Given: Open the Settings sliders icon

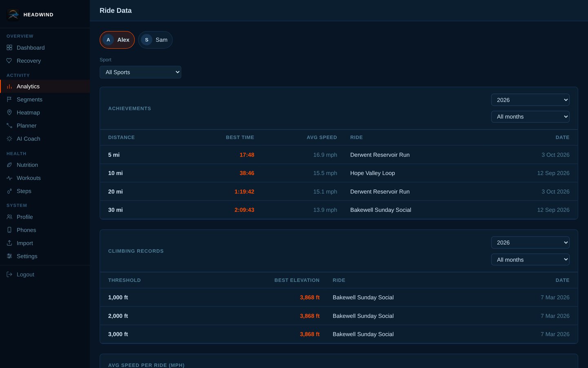Looking at the screenshot, I should [9, 256].
